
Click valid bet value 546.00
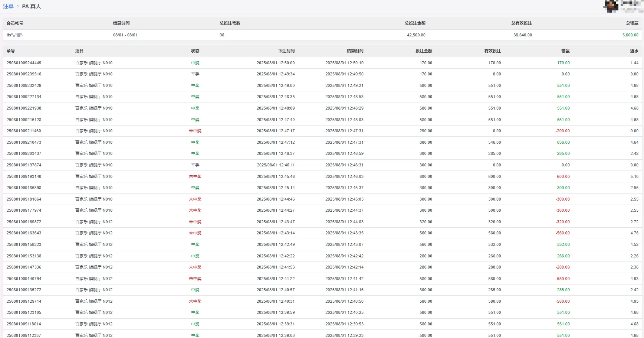494,142
